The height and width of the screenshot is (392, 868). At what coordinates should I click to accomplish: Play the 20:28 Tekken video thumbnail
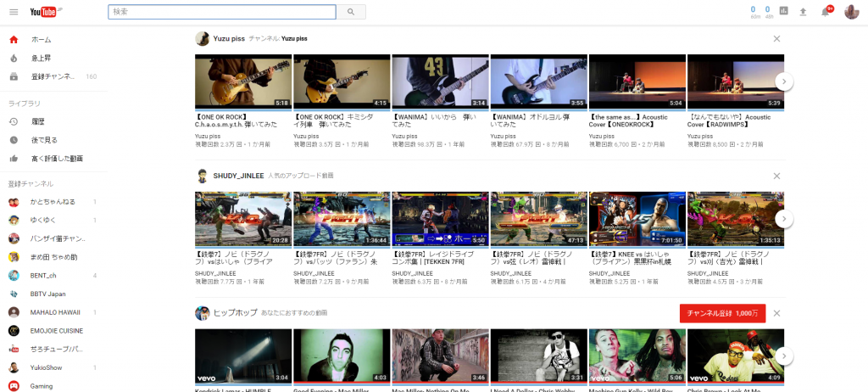coord(243,218)
